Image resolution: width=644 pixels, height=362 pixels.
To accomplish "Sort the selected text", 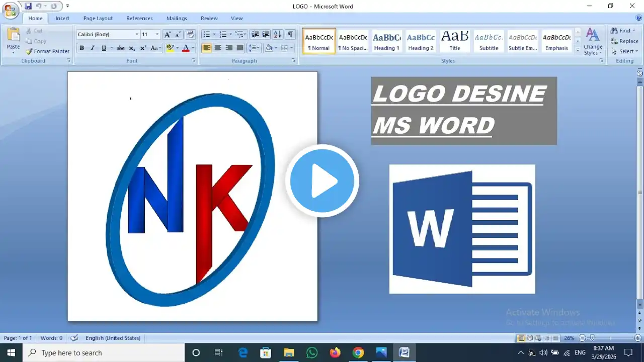I will pyautogui.click(x=278, y=35).
